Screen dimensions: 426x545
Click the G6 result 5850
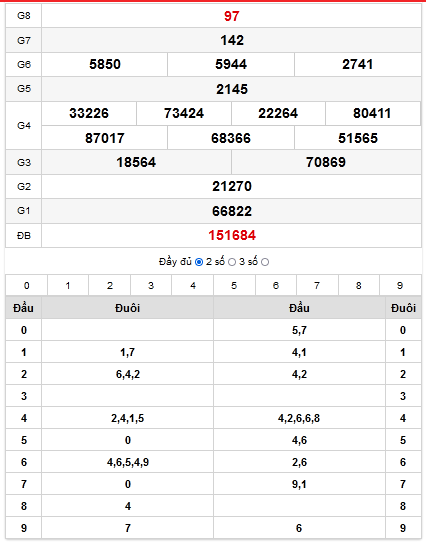(105, 64)
